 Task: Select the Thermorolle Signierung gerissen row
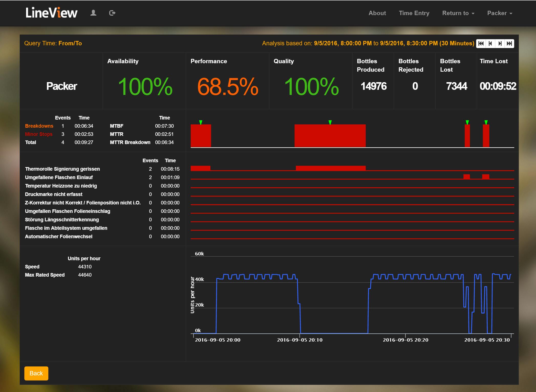(62, 169)
